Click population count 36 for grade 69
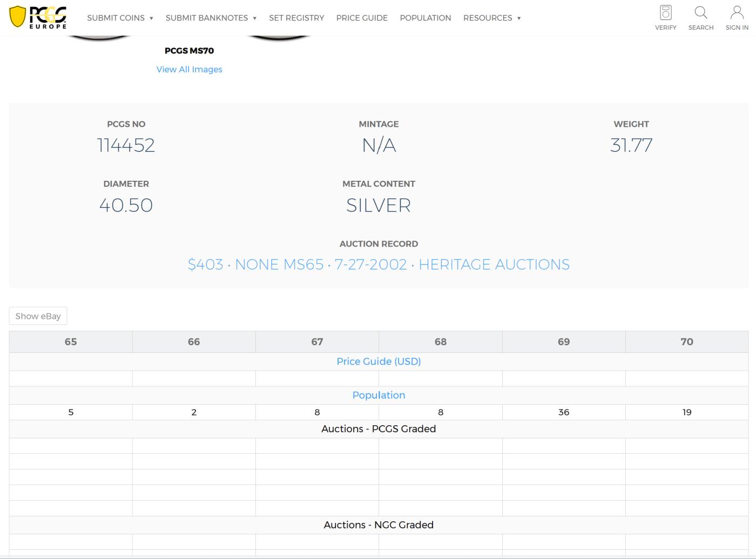Screen dimensions: 756x559 click(563, 412)
